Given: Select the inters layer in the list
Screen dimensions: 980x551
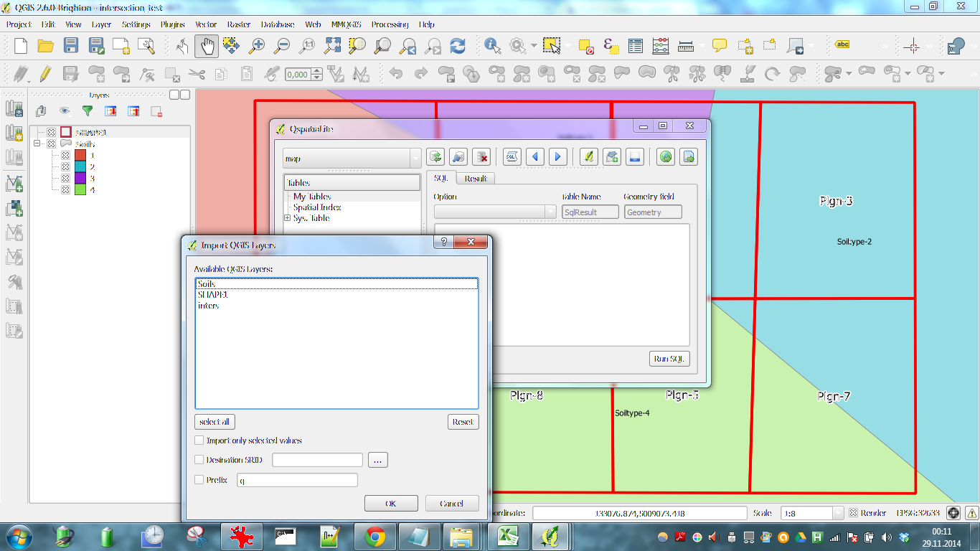Looking at the screenshot, I should coord(209,306).
